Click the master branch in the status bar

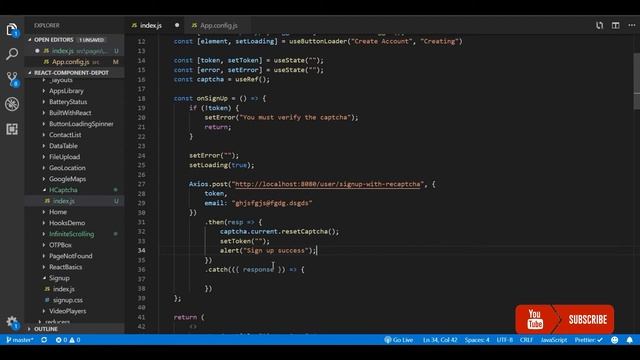click(x=20, y=340)
